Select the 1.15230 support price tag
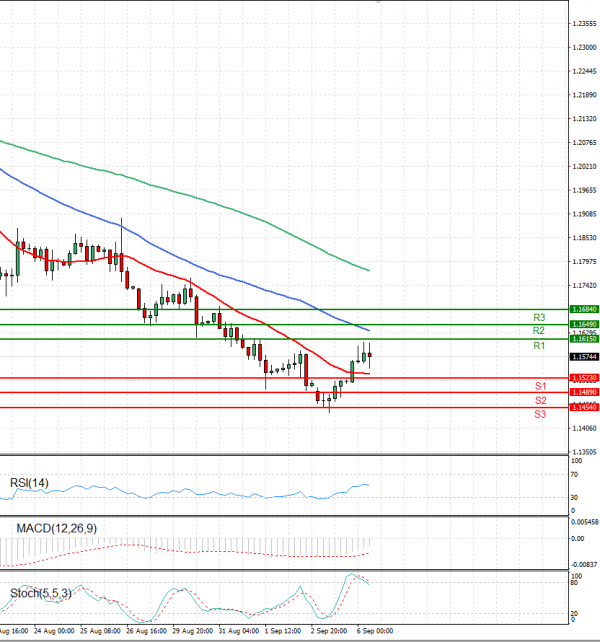This screenshot has width=600, height=642. (x=584, y=378)
